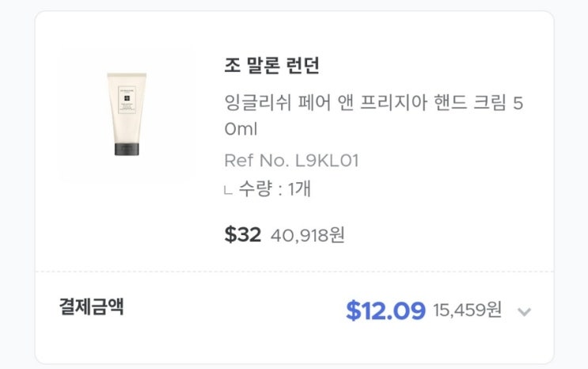Click the hand cream product thumbnail

127,115
